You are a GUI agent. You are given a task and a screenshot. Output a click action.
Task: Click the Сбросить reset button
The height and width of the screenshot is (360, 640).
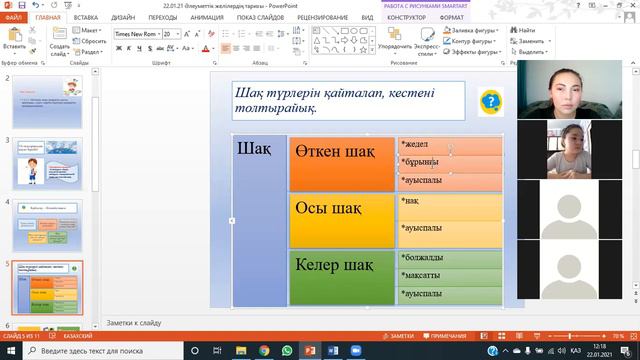[x=89, y=41]
